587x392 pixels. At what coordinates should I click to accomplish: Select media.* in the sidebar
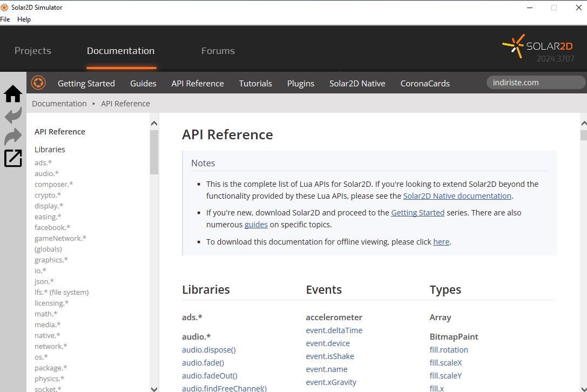pyautogui.click(x=48, y=325)
